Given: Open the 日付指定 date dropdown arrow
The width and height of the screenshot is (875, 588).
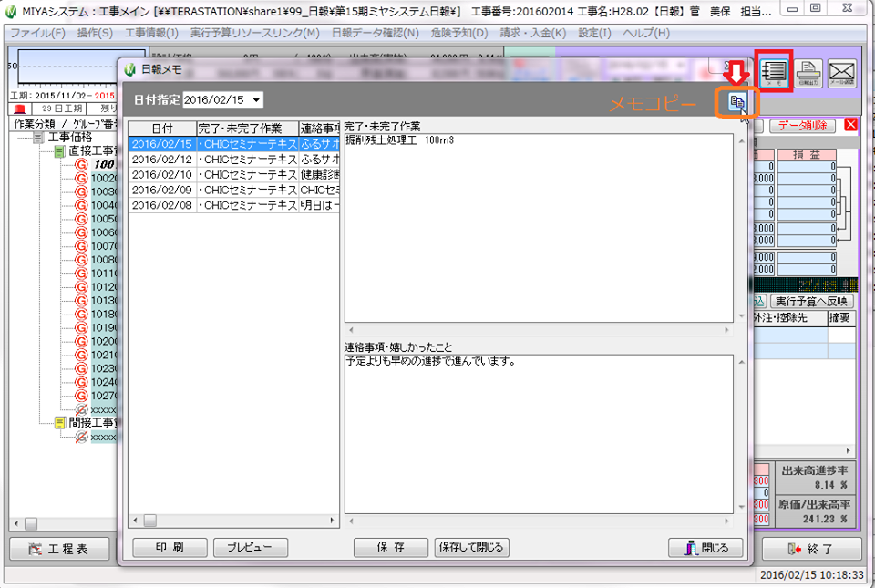Looking at the screenshot, I should click(256, 100).
